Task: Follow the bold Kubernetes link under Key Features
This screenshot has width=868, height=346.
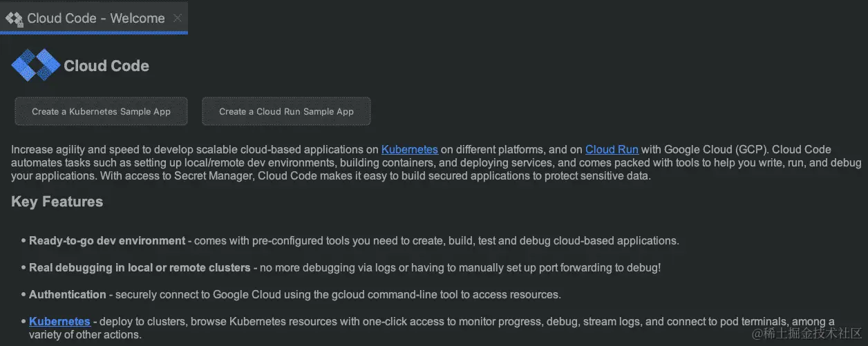Action: point(59,321)
